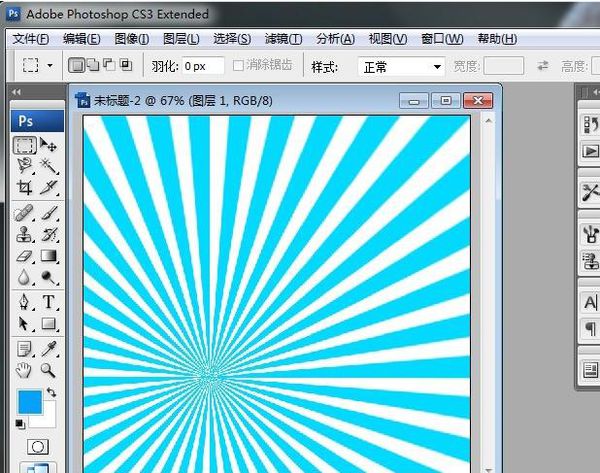This screenshot has width=600, height=473.
Task: Open the Tool Presets panel icon
Action: (590, 192)
